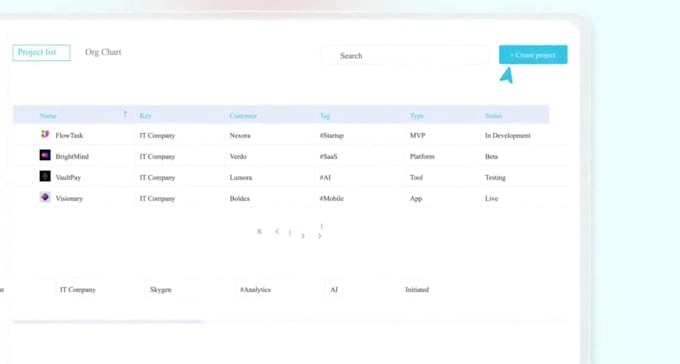Click the Skygen customer cell
This screenshot has height=364, width=680.
click(x=160, y=289)
